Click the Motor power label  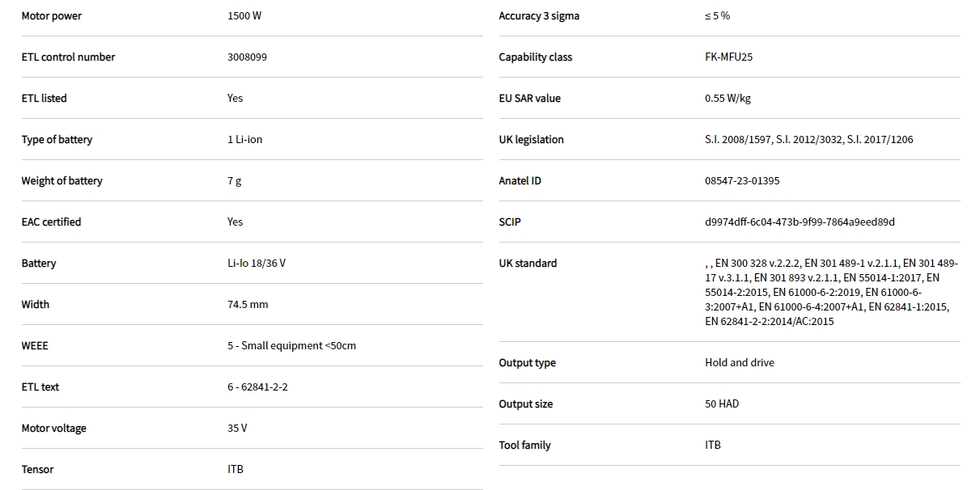tap(51, 16)
